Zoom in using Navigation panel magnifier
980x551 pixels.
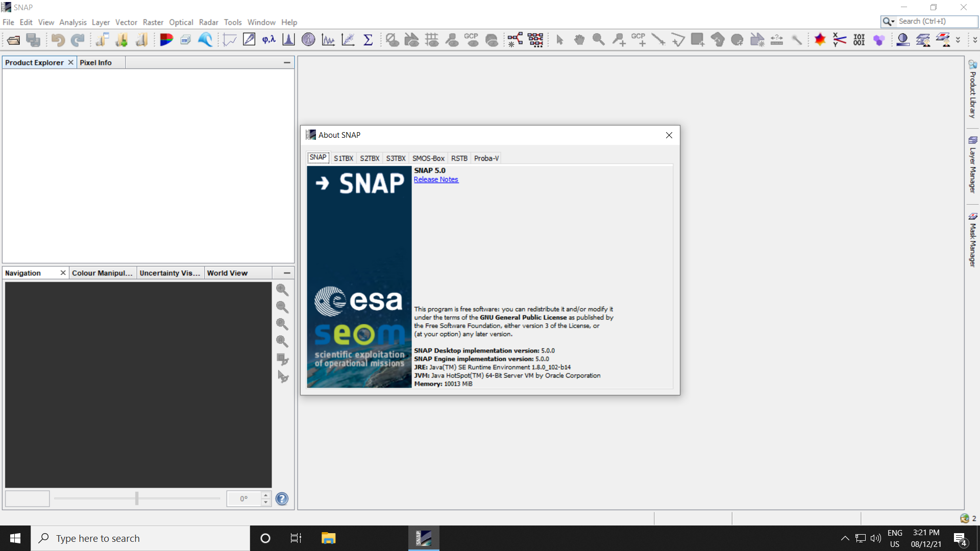coord(282,290)
